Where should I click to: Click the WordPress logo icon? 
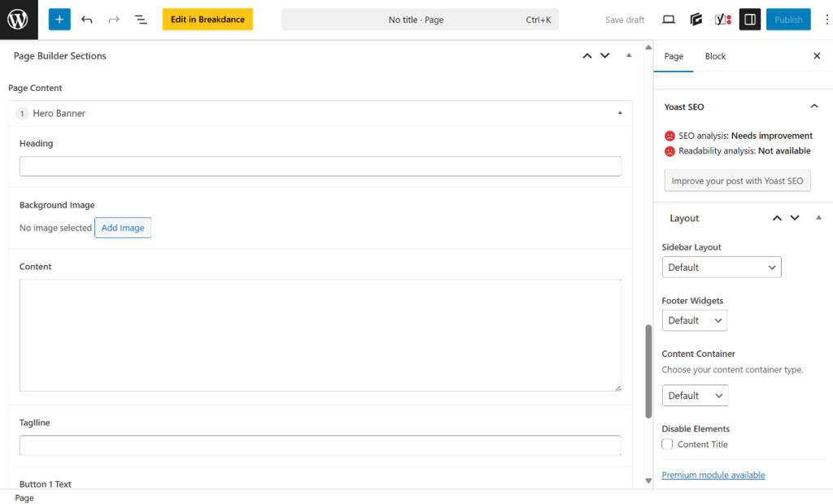point(18,19)
